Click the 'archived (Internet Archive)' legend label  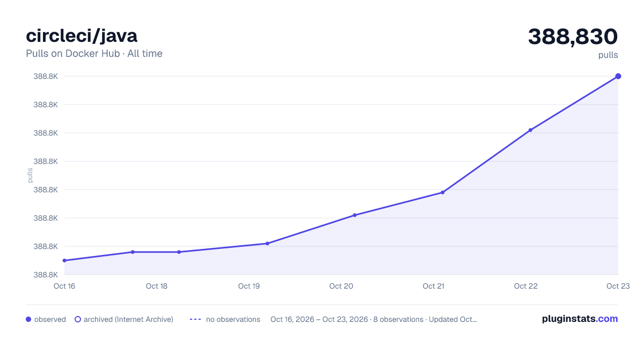pyautogui.click(x=128, y=319)
